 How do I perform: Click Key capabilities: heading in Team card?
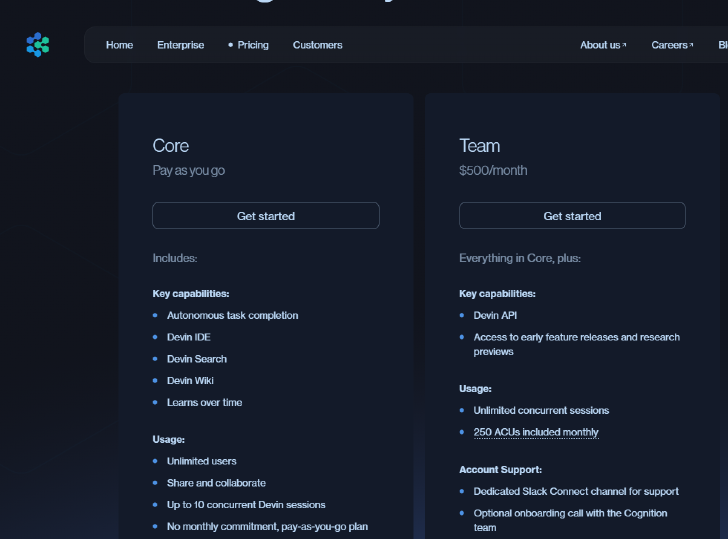497,294
